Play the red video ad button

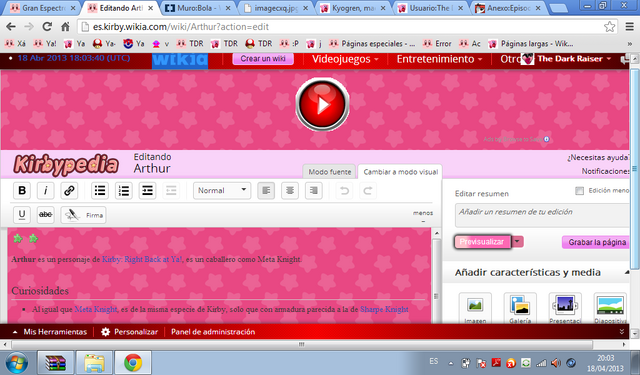tap(322, 104)
